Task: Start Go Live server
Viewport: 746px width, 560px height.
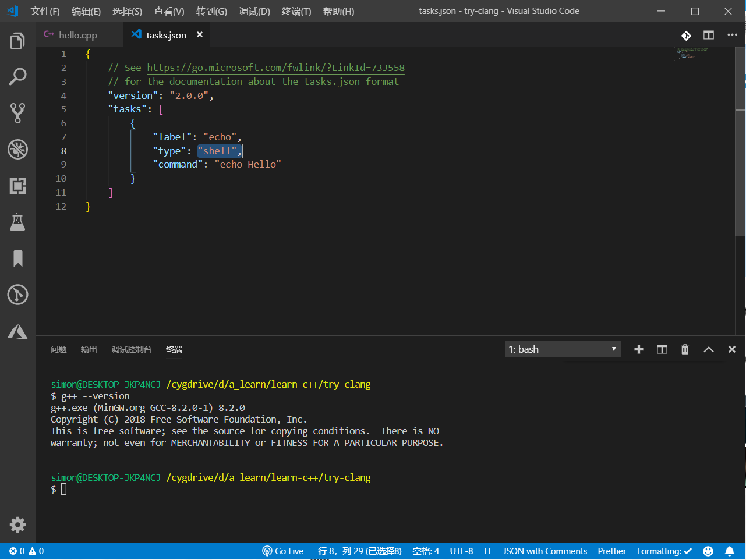Action: (283, 551)
